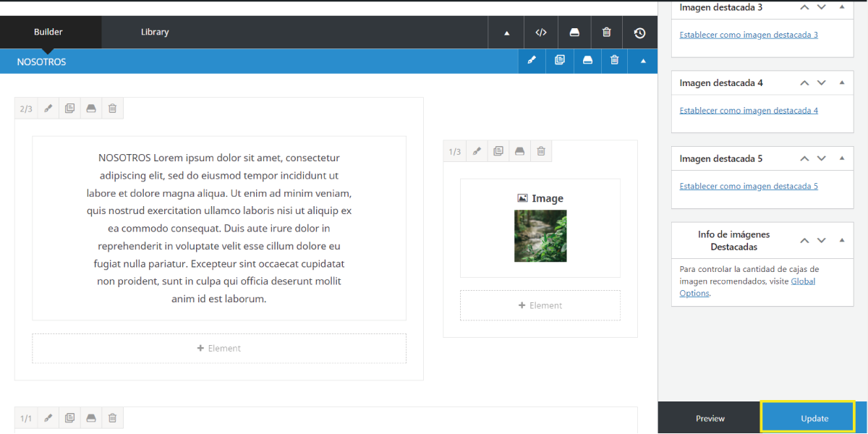Edit the NOSOTROS container with pencil icon
Image resolution: width=868 pixels, height=434 pixels.
point(532,61)
